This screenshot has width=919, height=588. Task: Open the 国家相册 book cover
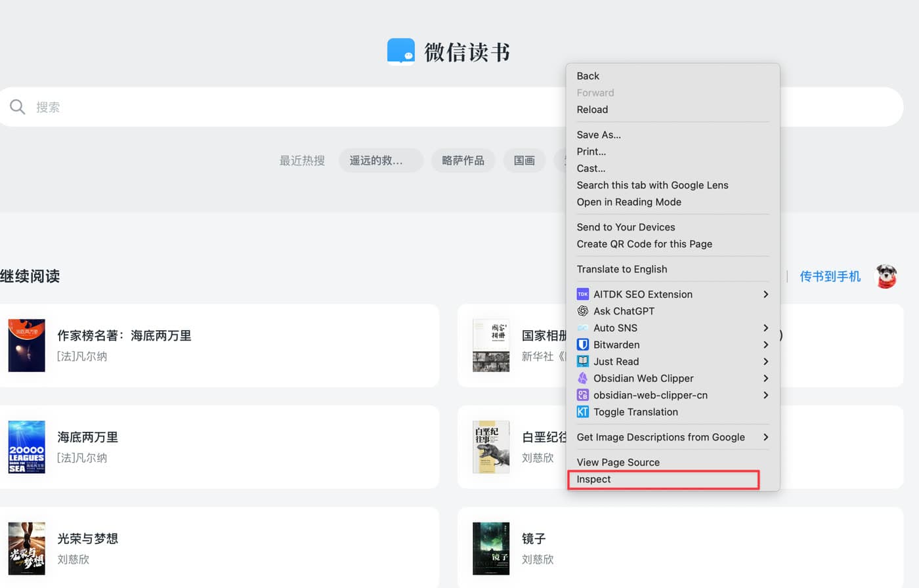[x=491, y=345]
